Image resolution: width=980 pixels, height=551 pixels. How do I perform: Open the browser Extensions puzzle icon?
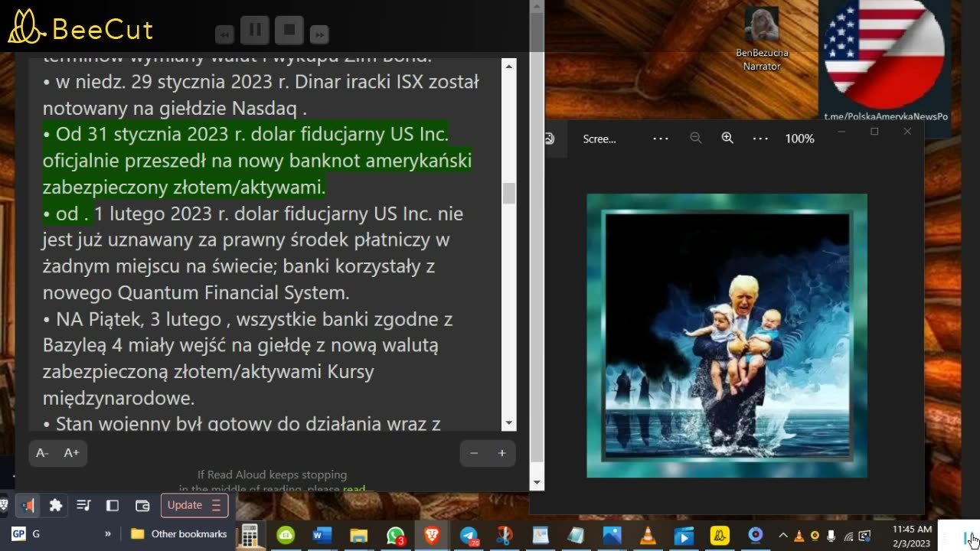[55, 505]
